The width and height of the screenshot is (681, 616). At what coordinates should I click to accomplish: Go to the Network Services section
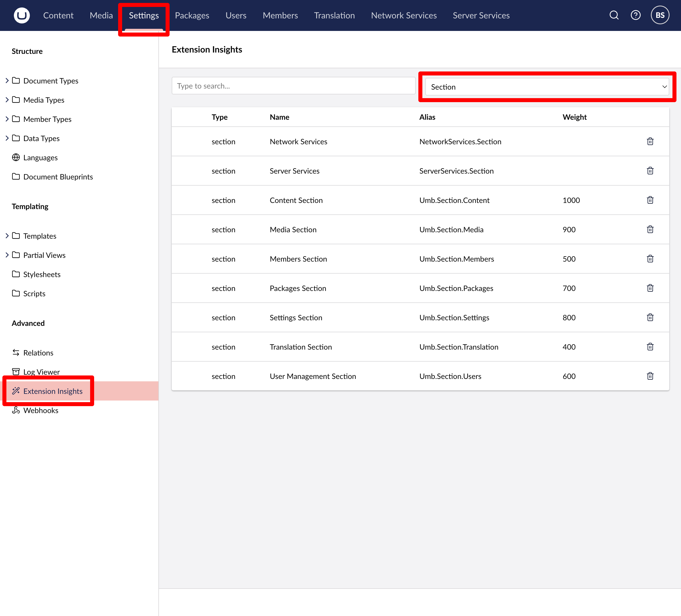pos(404,15)
